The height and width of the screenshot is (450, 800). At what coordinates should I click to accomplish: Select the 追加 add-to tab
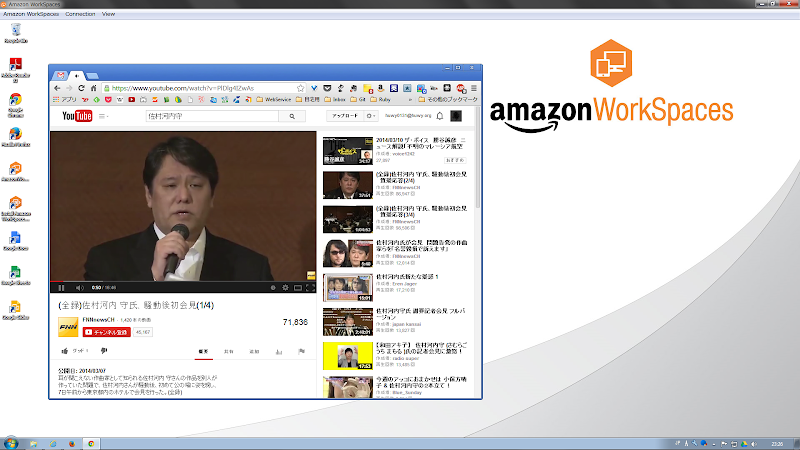pos(254,352)
